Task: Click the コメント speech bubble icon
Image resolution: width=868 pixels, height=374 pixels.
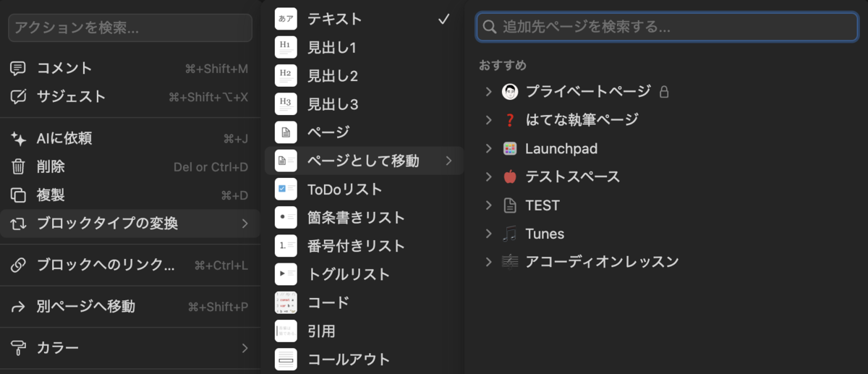Action: click(x=18, y=69)
